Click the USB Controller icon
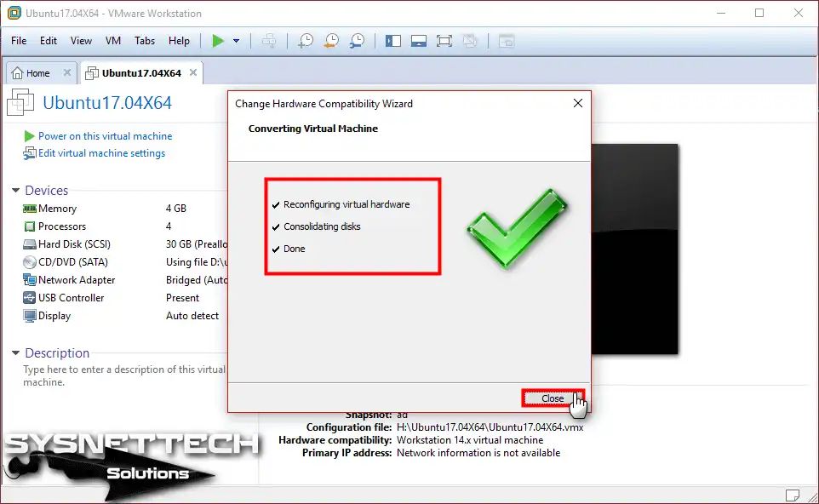819x504 pixels. coord(30,298)
